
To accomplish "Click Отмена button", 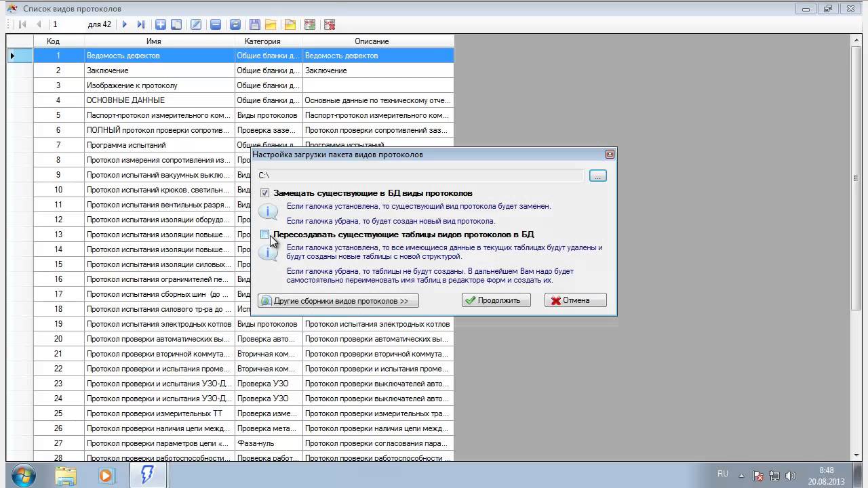I will 575,300.
